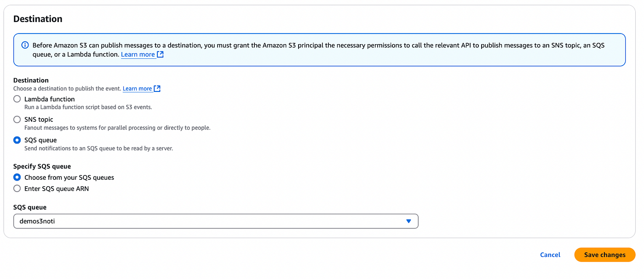
Task: Select the Lambda function radio button
Action: (17, 99)
